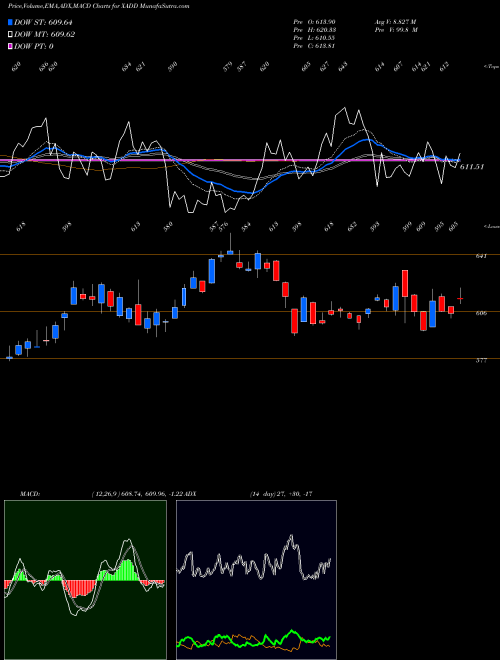Screen dimensions: 500x660
Task: Click the blue DOW ST legend swatch
Action: coord(10,22)
